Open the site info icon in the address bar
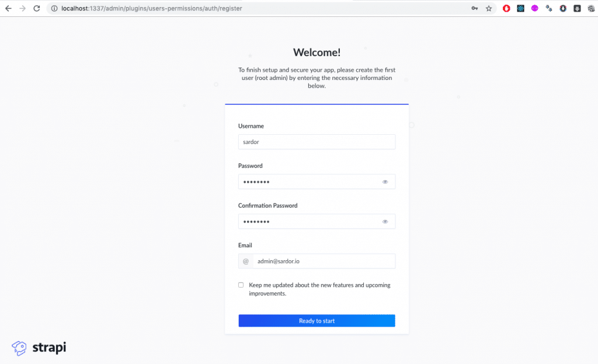Viewport: 598px width, 364px height. 53,8
